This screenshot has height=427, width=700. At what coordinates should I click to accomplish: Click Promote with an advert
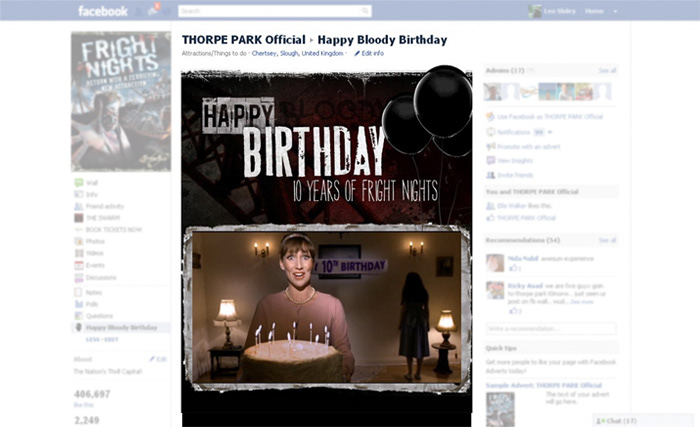529,147
